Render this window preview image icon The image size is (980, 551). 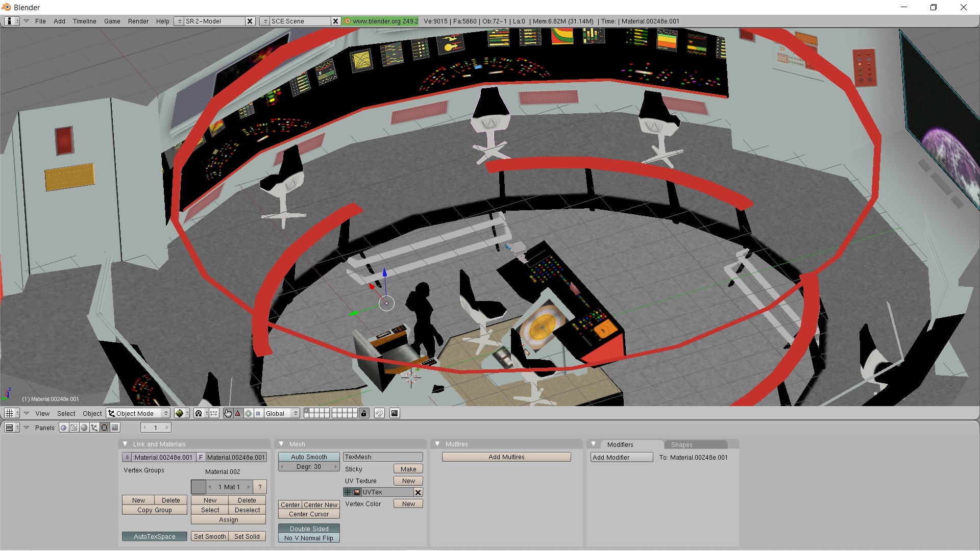(x=395, y=413)
